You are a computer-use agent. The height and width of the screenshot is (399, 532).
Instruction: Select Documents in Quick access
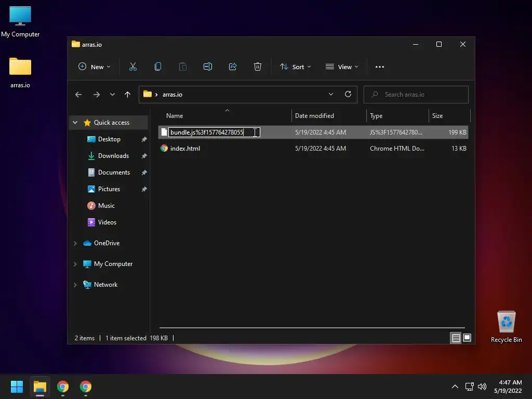coord(114,172)
